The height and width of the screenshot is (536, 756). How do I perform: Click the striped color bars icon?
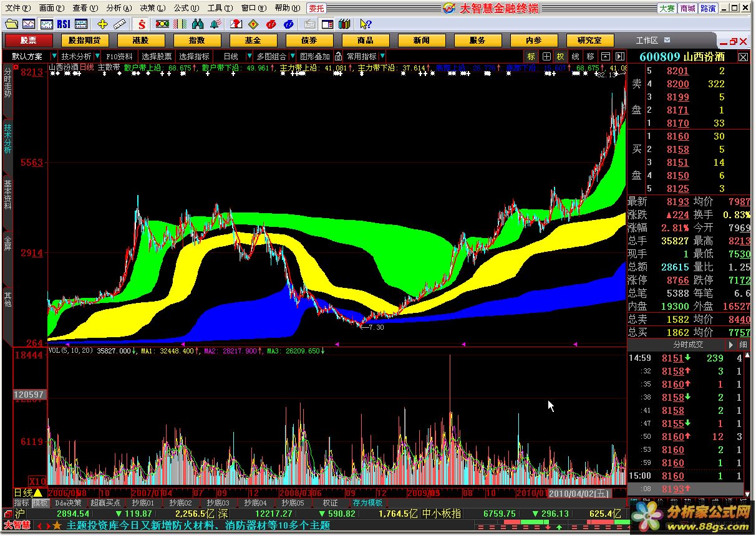180,24
